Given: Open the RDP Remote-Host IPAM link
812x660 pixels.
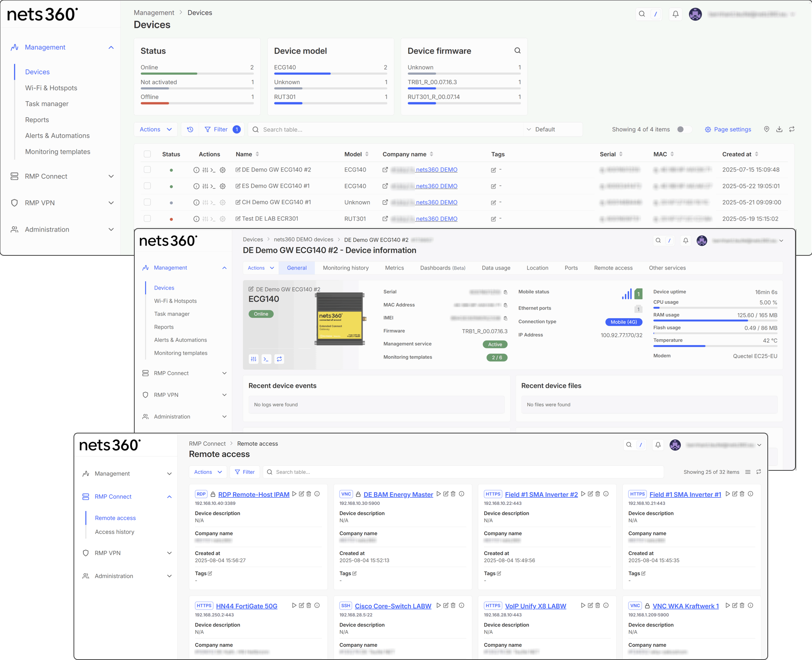Looking at the screenshot, I should tap(254, 495).
